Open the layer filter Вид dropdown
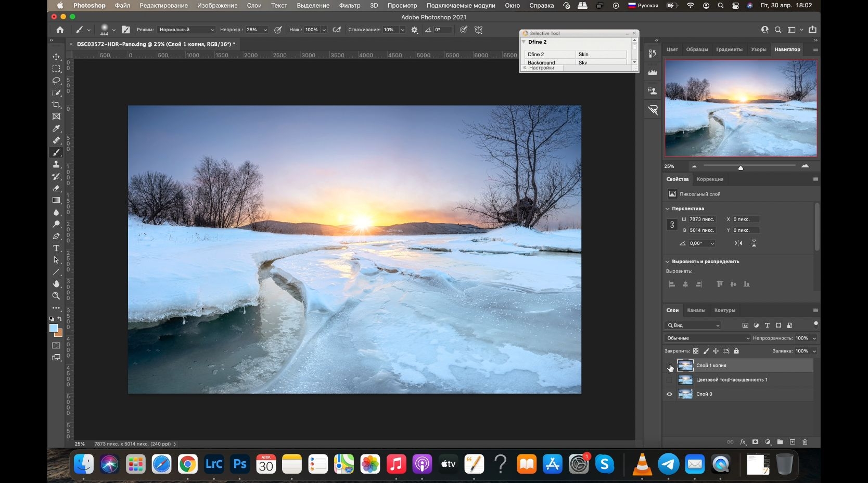This screenshot has width=868, height=483. (693, 325)
